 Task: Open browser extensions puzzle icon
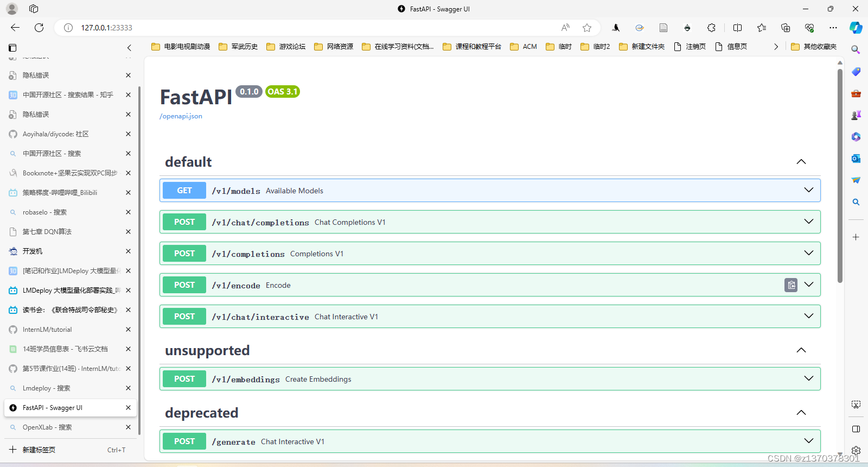pyautogui.click(x=711, y=28)
